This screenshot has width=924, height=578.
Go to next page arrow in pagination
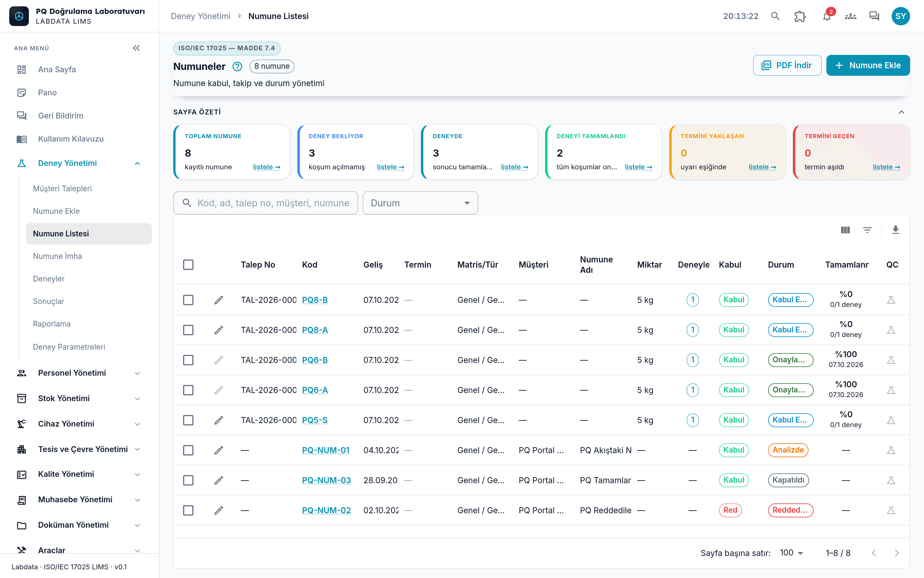(897, 553)
